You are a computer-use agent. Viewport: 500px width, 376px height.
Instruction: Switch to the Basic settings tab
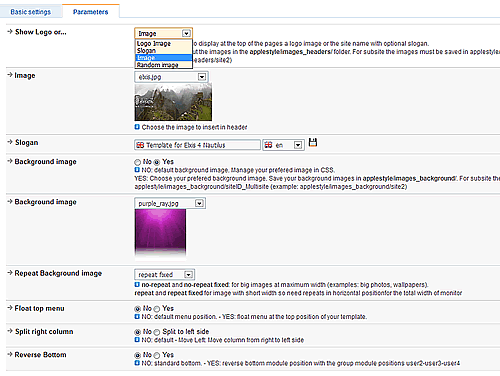(31, 12)
